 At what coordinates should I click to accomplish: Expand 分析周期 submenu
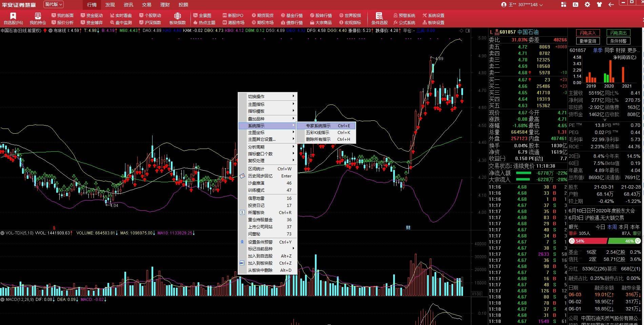coord(268,147)
